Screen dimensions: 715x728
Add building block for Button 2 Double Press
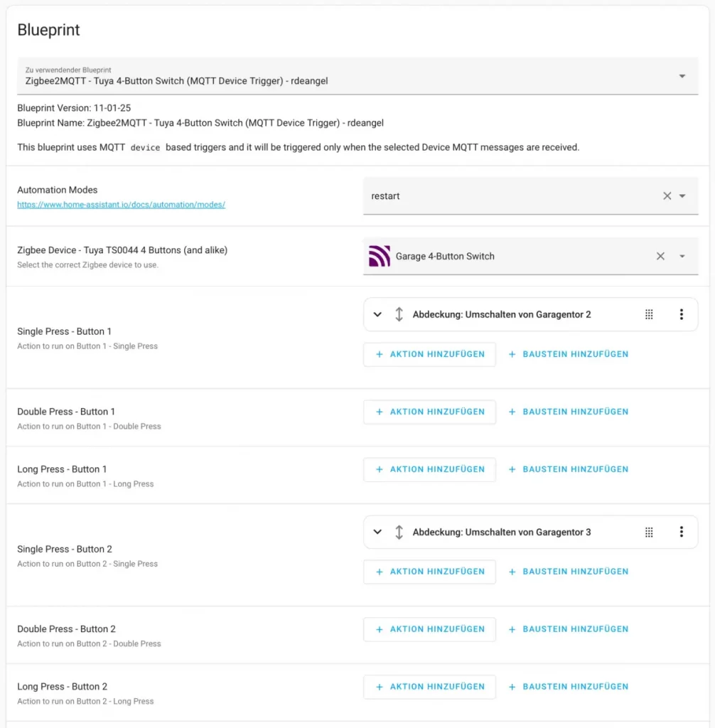point(568,629)
